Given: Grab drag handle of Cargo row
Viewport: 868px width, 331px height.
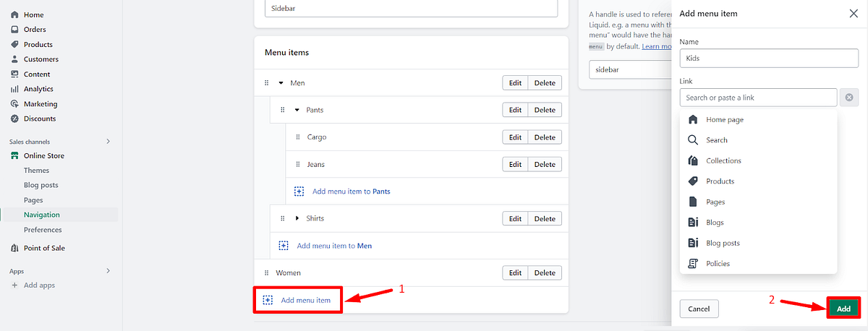Looking at the screenshot, I should click(x=297, y=137).
